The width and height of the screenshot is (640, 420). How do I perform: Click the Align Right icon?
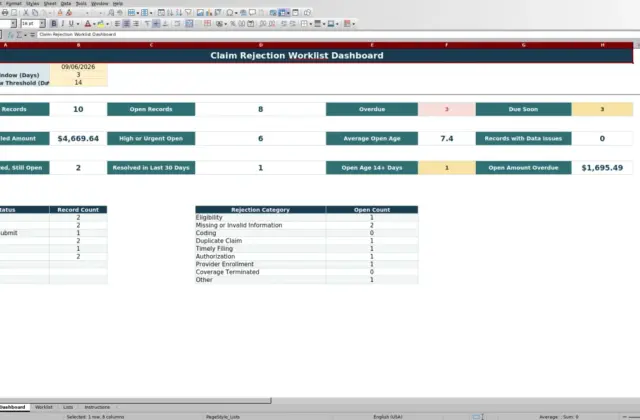pyautogui.click(x=136, y=24)
